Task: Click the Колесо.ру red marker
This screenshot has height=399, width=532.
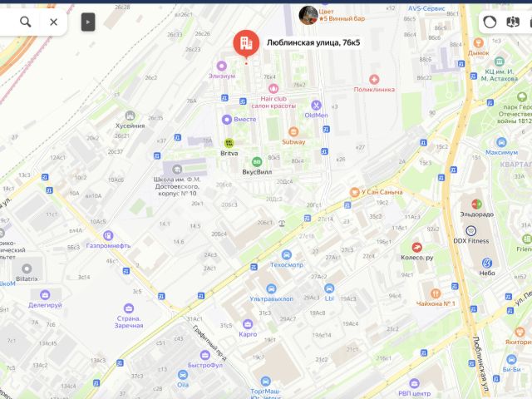Action: pyautogui.click(x=417, y=248)
